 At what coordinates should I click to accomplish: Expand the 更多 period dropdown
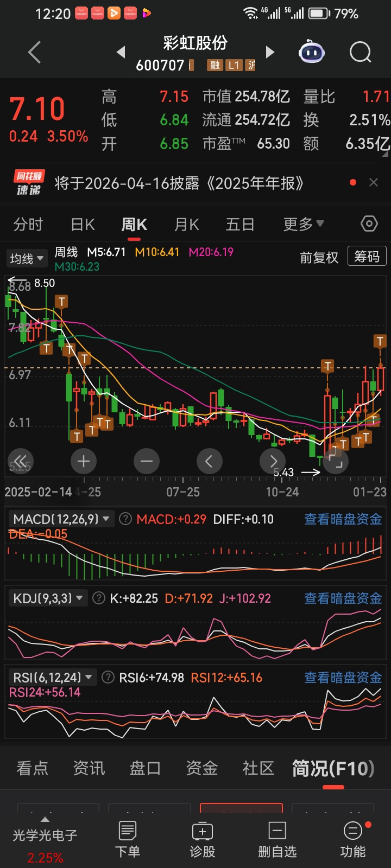pos(304,224)
